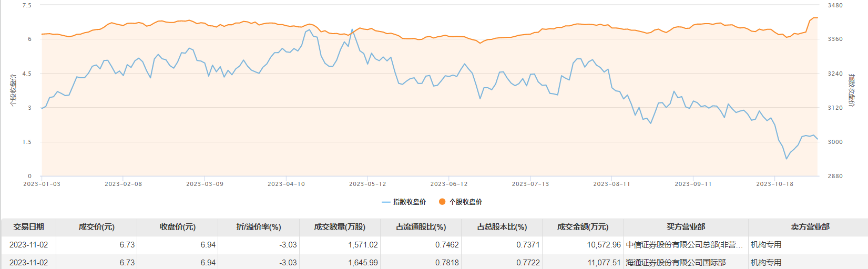The image size is (868, 269).
Task: Click the 1,645.99 trade volume cell
Action: coord(363,262)
